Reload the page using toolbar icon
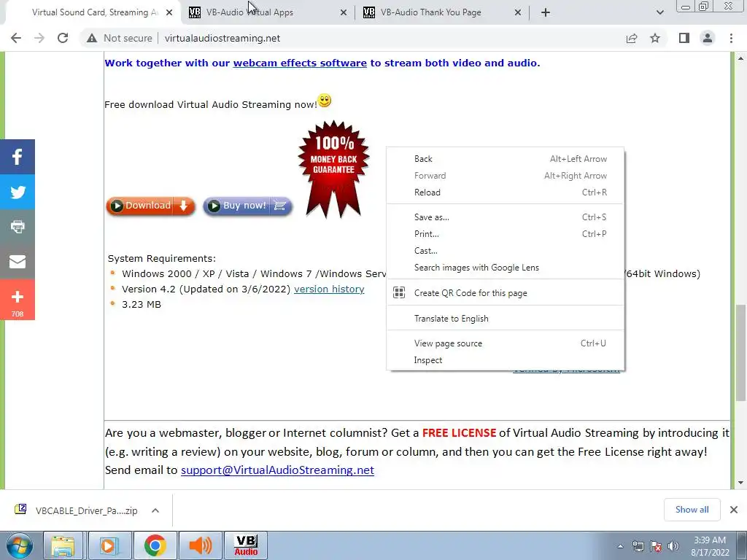The image size is (747, 560). [63, 38]
